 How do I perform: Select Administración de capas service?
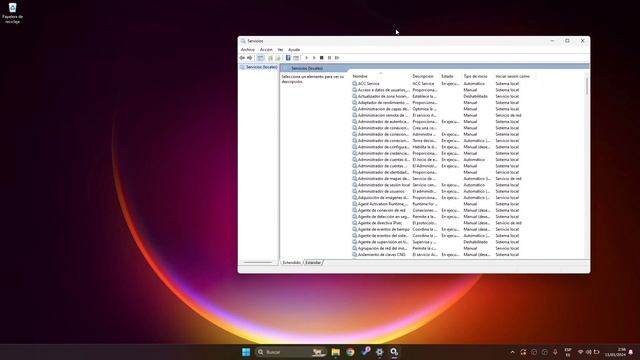click(383, 109)
